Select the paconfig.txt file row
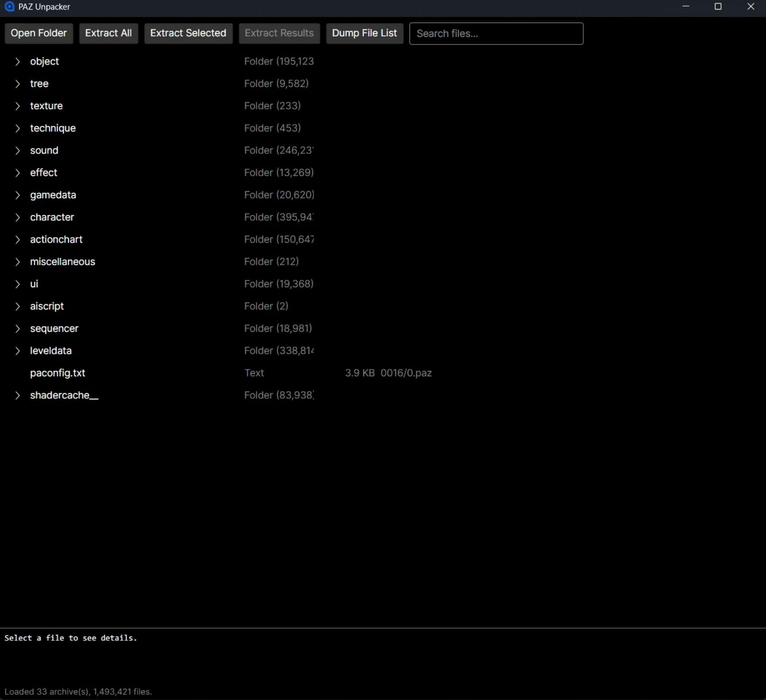This screenshot has width=766, height=700. point(58,373)
